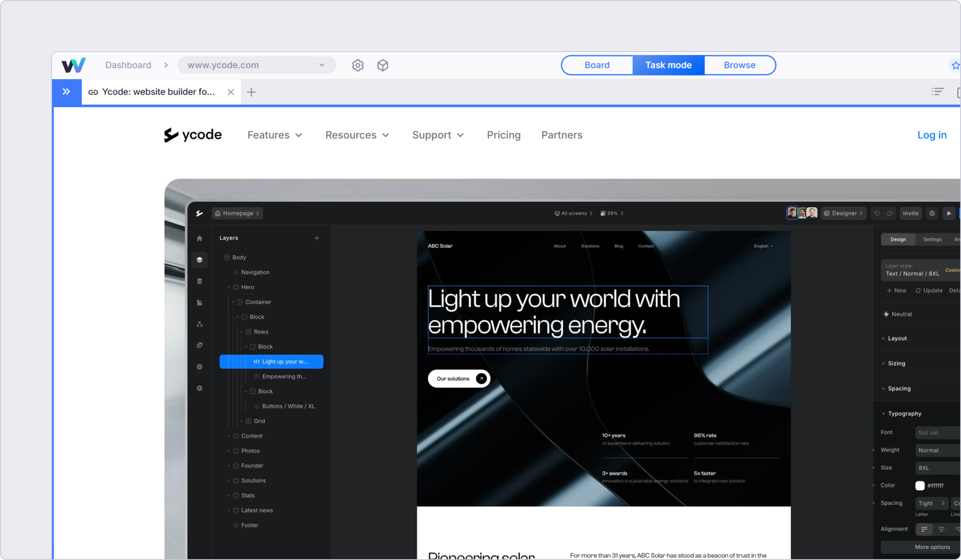
Task: Open the Support dropdown menu
Action: click(x=438, y=135)
